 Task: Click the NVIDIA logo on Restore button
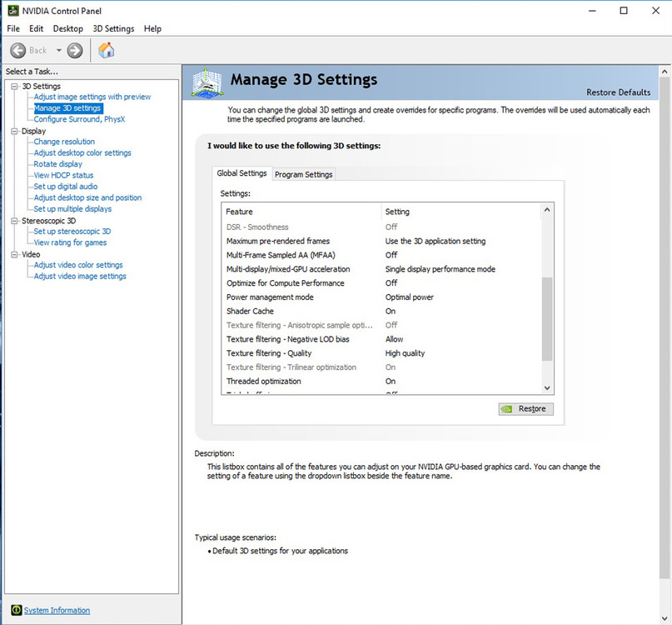pyautogui.click(x=506, y=409)
